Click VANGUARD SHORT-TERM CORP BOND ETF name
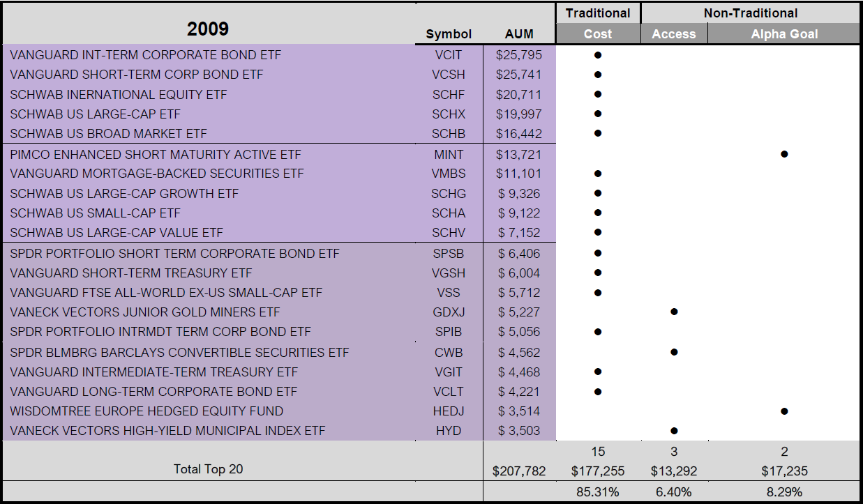Screen dimensions: 863x504 click(x=137, y=74)
